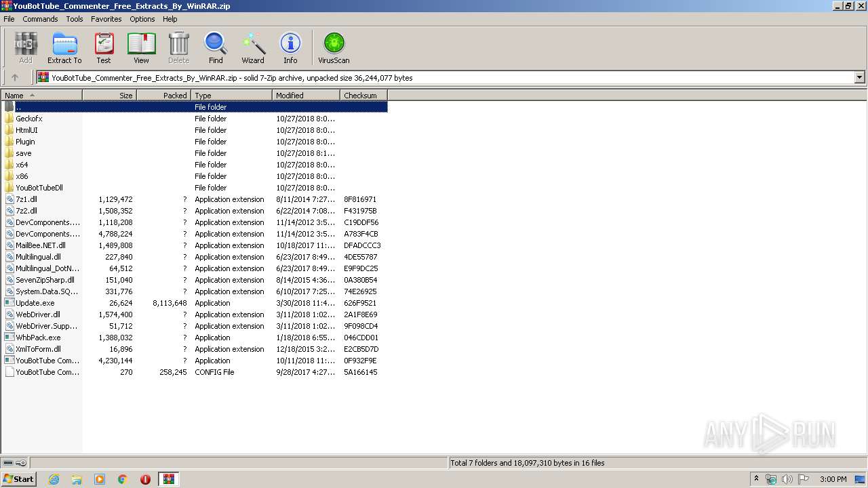This screenshot has height=488, width=868.
Task: Go up one folder level arrow
Action: pyautogui.click(x=15, y=77)
